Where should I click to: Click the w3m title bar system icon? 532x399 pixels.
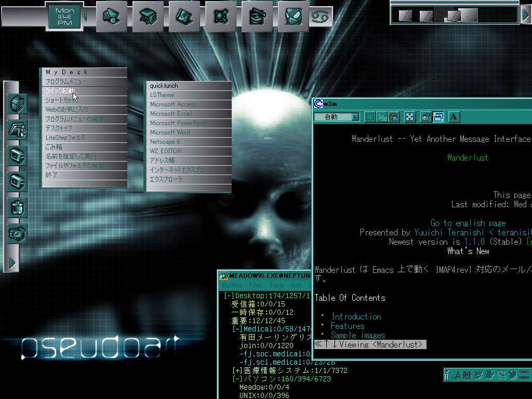[318, 104]
